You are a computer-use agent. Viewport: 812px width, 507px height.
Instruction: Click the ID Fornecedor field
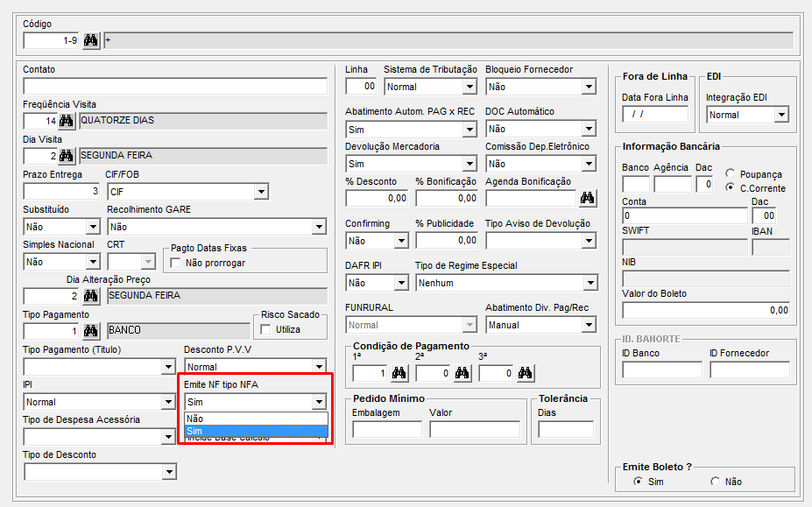pos(750,370)
